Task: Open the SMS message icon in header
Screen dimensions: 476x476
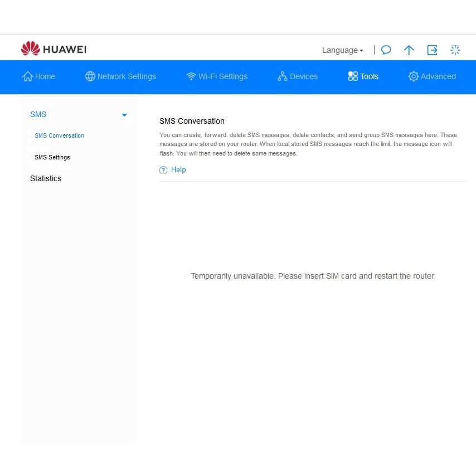Action: 386,50
